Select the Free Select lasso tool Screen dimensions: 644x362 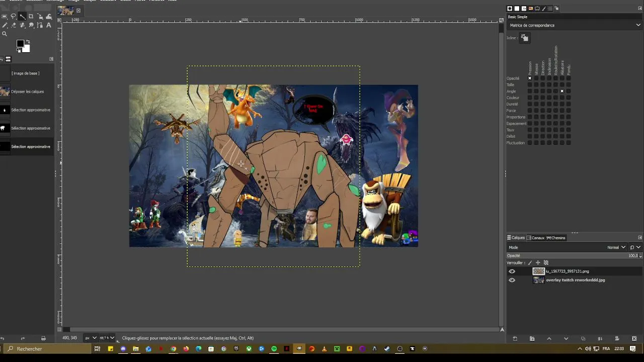coord(14,17)
